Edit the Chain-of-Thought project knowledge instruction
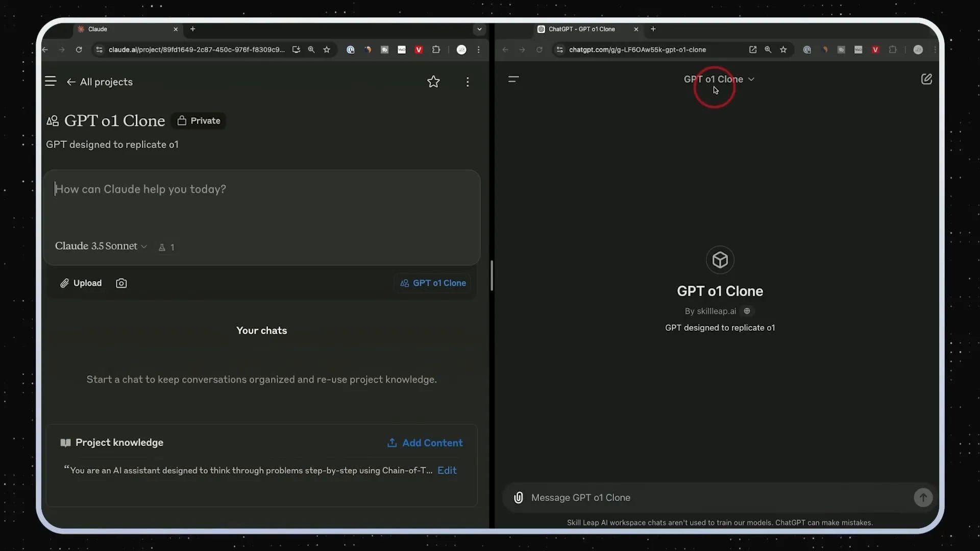980x551 pixels. coord(447,470)
